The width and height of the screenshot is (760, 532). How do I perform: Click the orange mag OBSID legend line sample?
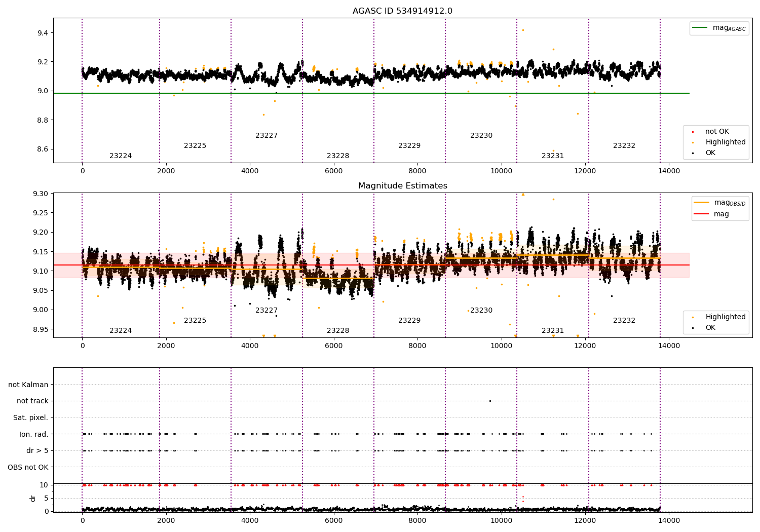click(x=702, y=203)
